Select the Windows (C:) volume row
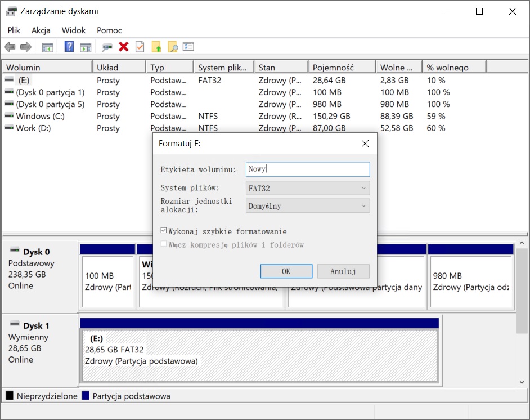The image size is (530, 420). (x=40, y=117)
